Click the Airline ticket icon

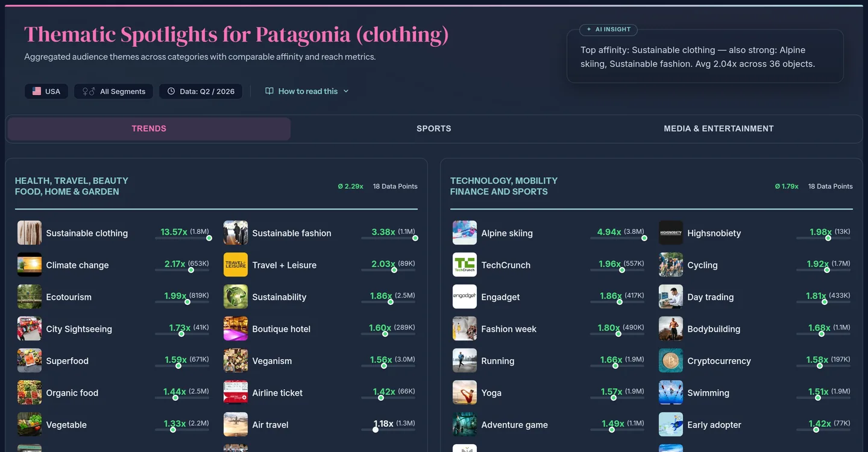click(236, 392)
